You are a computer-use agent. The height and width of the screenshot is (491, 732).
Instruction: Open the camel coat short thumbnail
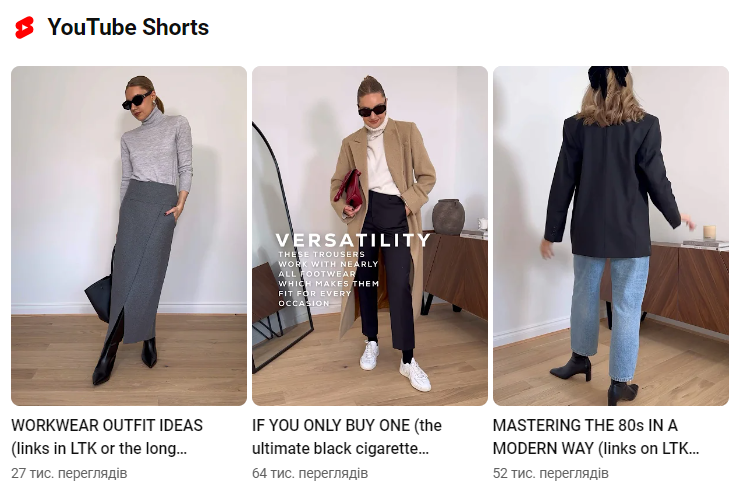click(370, 236)
